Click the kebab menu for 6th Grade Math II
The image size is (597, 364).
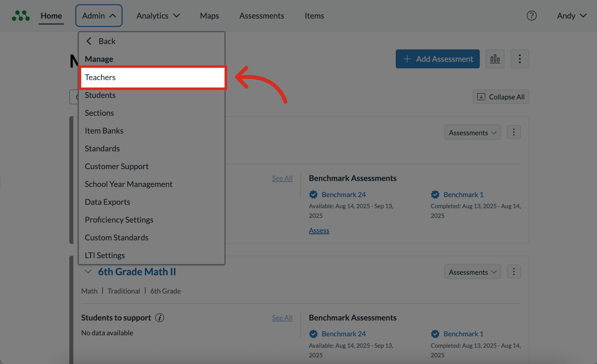tap(514, 272)
